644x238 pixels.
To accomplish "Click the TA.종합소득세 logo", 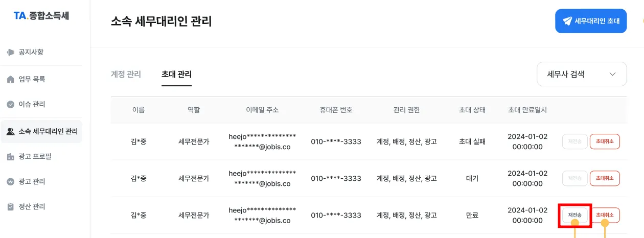I will click(41, 16).
